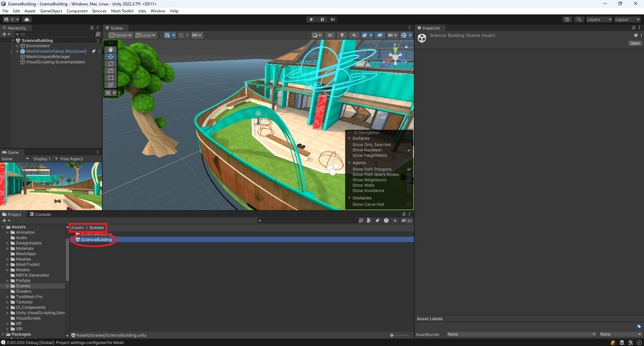
Task: Click the Step frame button
Action: (333, 19)
